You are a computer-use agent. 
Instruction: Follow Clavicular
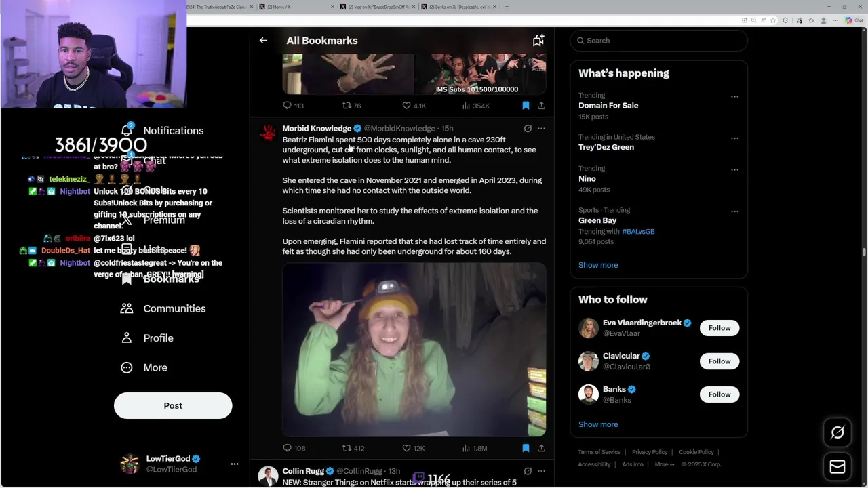point(719,361)
